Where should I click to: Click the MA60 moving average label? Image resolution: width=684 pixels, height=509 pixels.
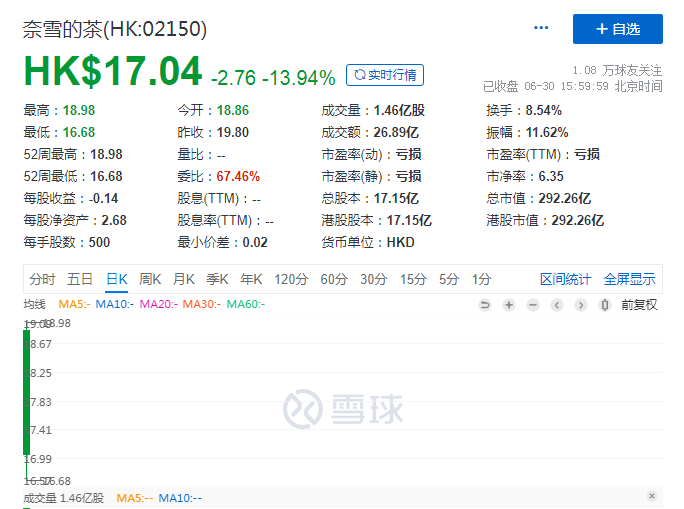coord(246,304)
